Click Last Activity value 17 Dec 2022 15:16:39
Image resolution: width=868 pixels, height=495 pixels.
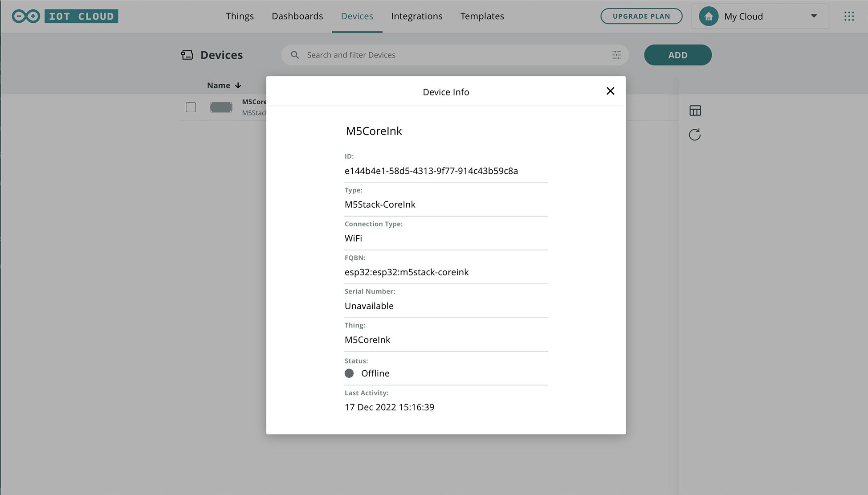pyautogui.click(x=389, y=407)
